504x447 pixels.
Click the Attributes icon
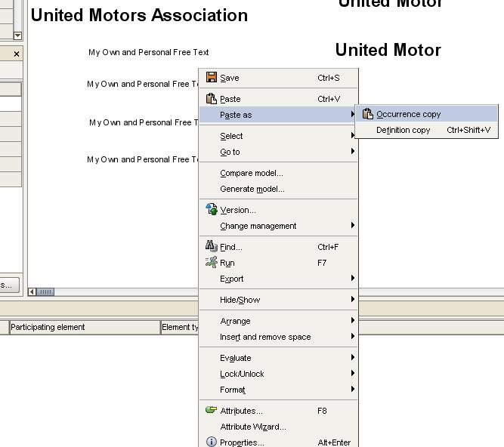pyautogui.click(x=212, y=411)
